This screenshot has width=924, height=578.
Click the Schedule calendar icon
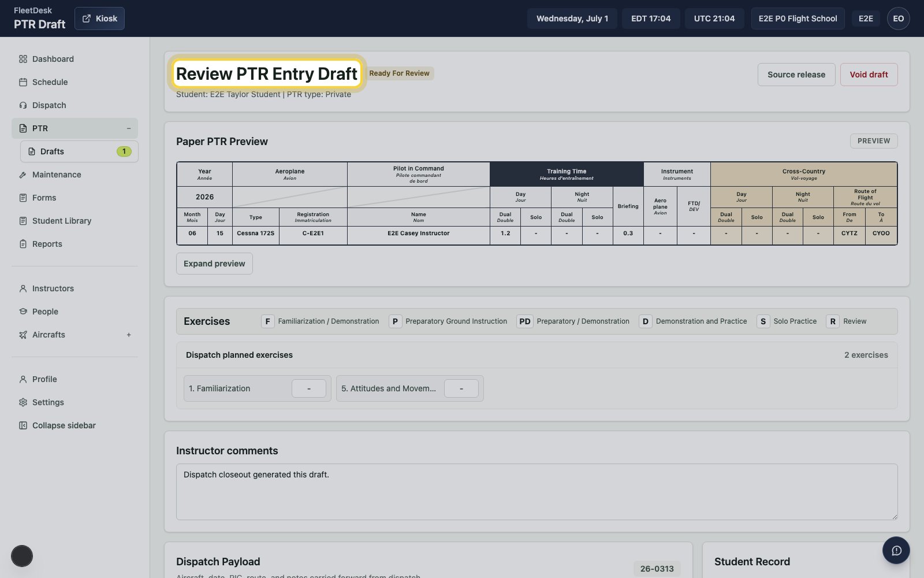(23, 82)
